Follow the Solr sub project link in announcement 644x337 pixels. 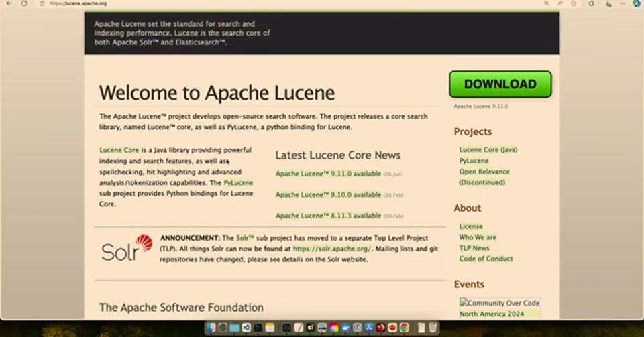(x=245, y=238)
